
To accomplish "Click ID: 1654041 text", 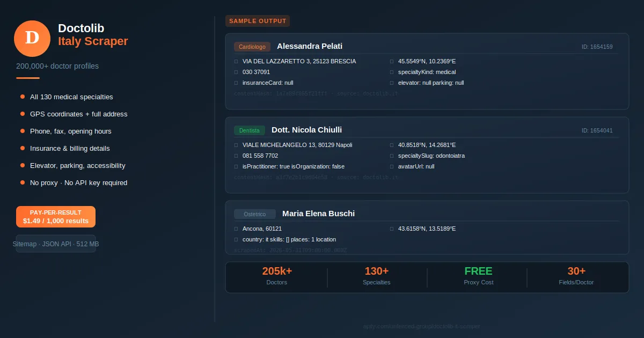I will pos(597,130).
